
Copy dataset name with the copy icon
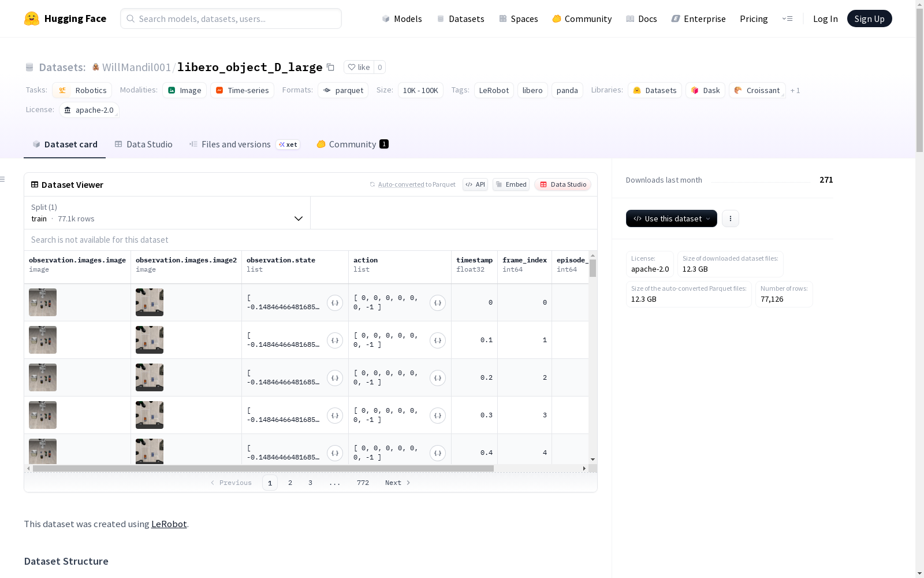point(330,67)
